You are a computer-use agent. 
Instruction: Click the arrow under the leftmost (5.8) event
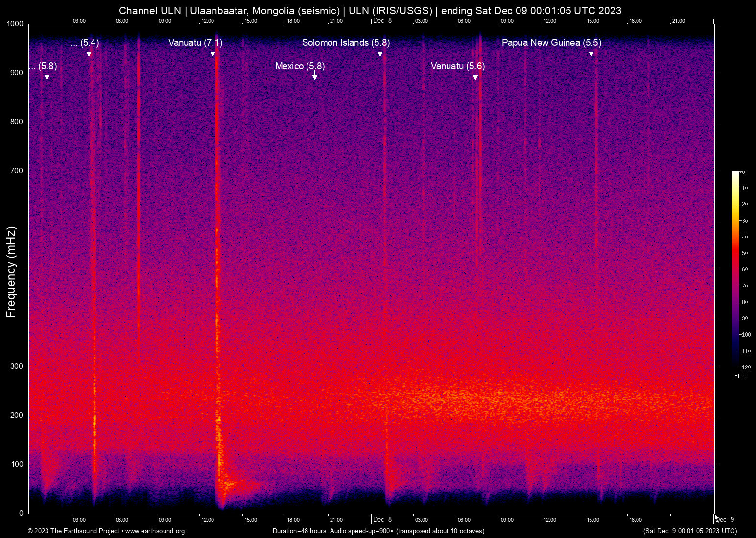tap(47, 76)
